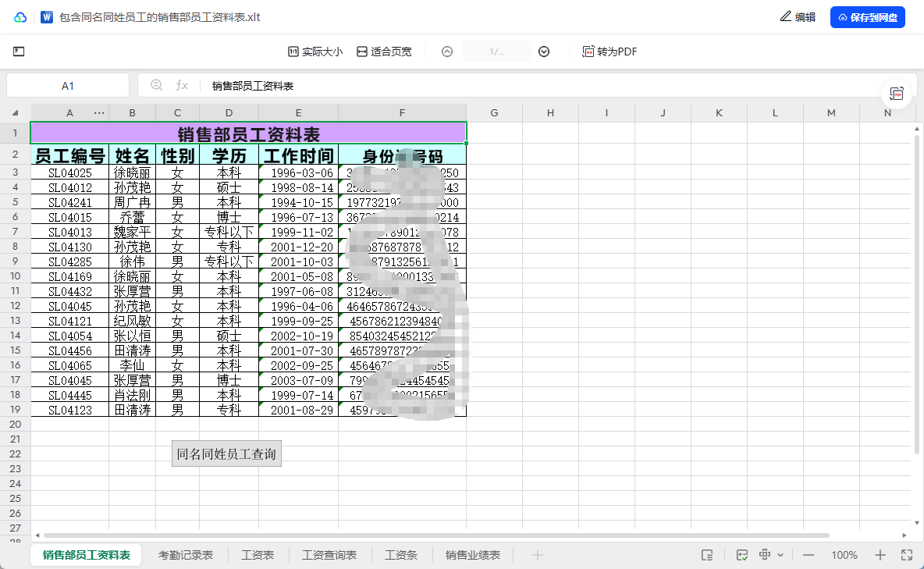Open the sidebar panel icon at top left
924x569 pixels.
coord(19,52)
